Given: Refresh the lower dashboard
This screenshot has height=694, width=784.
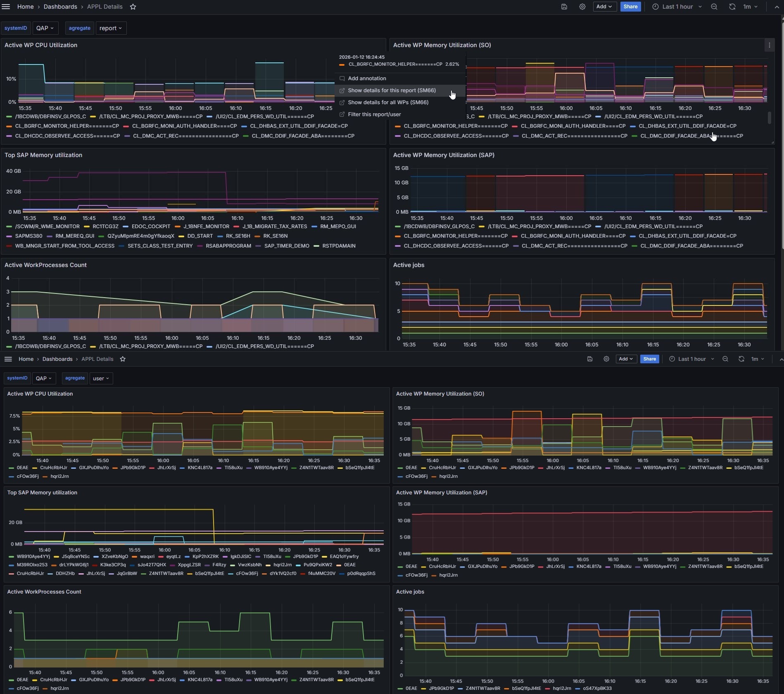Looking at the screenshot, I should pos(741,359).
